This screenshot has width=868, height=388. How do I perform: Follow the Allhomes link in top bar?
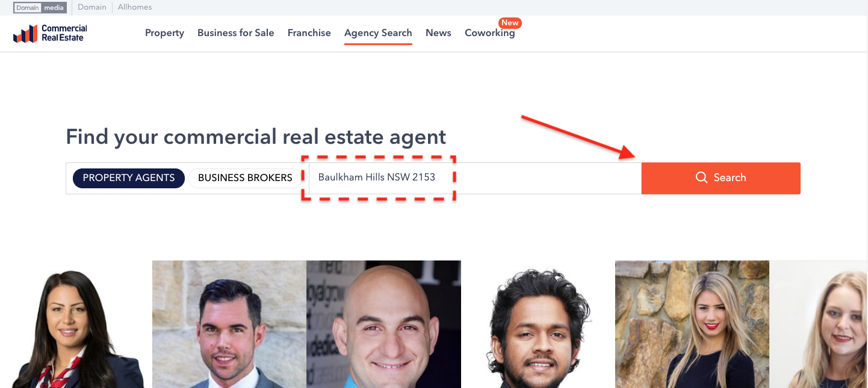[135, 7]
